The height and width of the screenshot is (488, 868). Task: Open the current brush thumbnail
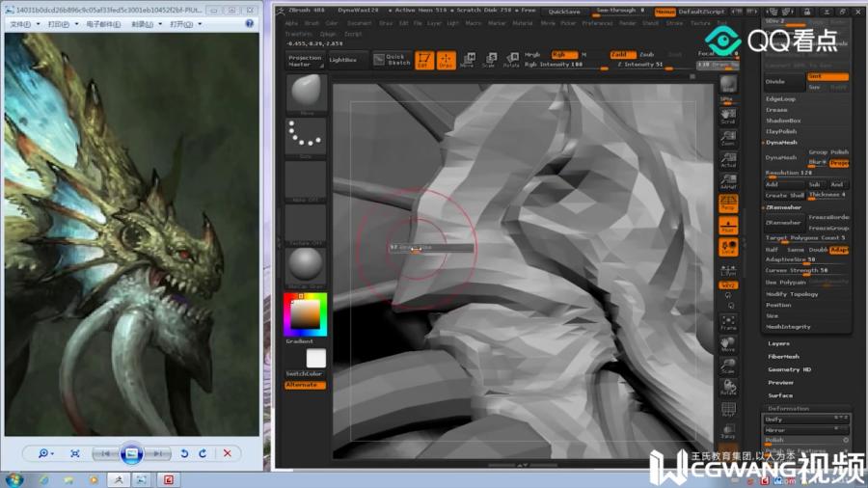tap(306, 93)
